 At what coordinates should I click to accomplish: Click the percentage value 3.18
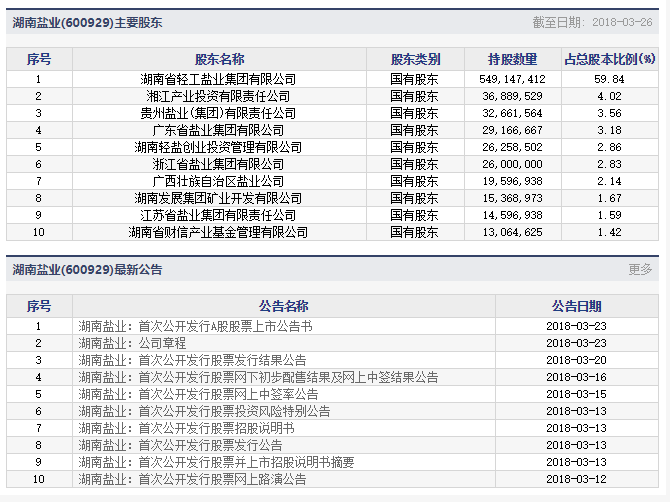click(609, 130)
